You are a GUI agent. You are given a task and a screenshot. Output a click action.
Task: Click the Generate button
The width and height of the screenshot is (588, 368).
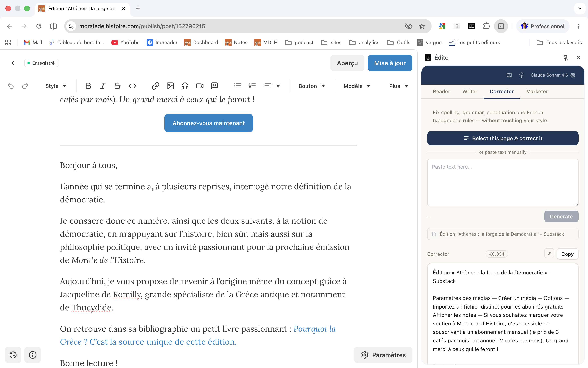point(561,216)
